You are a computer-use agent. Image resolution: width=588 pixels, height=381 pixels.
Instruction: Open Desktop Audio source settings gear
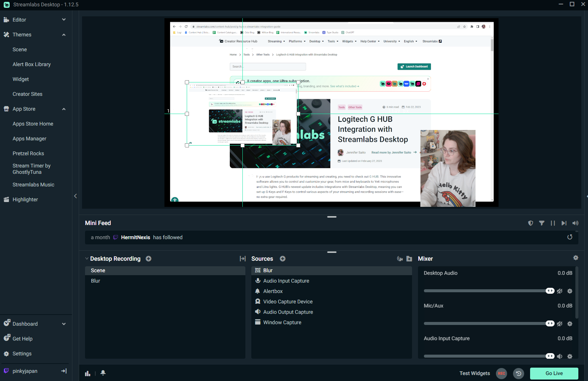[x=570, y=291]
